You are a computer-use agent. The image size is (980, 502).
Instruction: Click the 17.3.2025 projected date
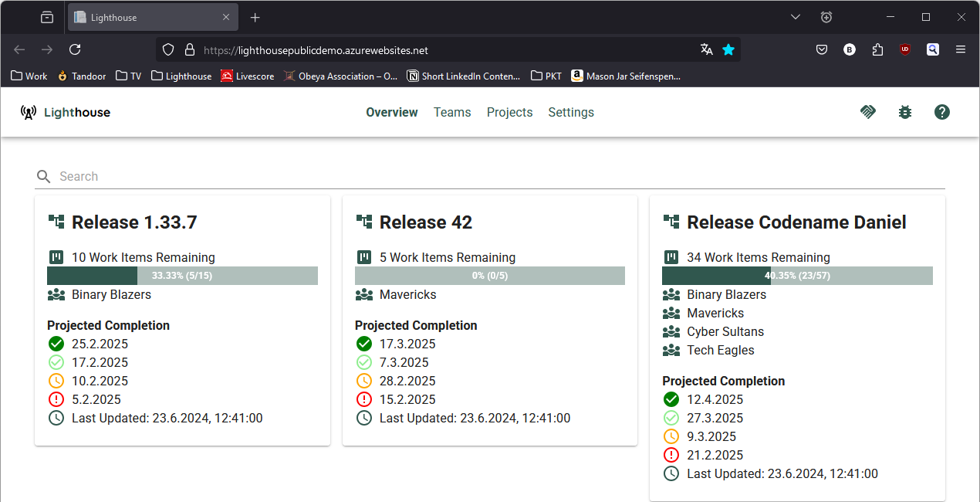(407, 344)
